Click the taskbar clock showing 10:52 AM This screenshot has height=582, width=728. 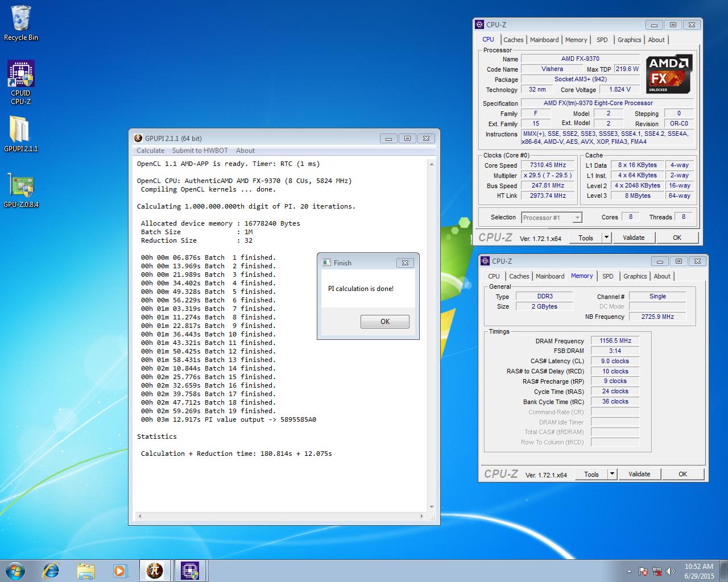point(699,571)
